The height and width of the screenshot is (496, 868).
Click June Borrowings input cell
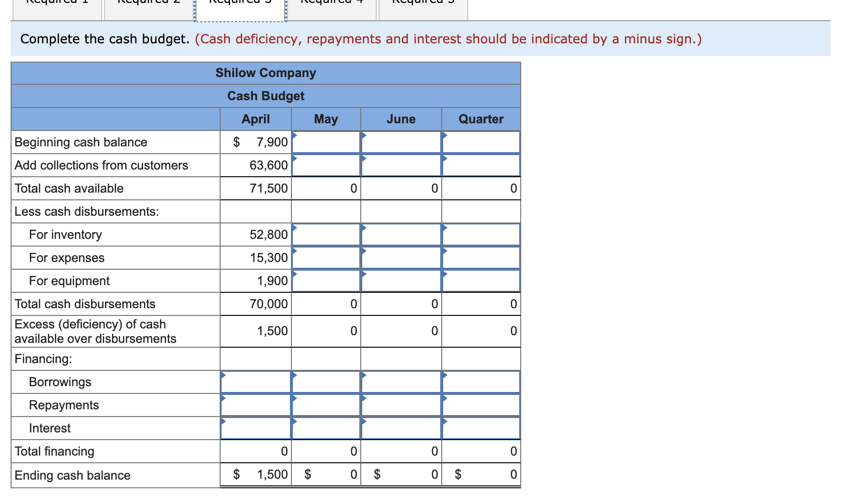pos(401,382)
